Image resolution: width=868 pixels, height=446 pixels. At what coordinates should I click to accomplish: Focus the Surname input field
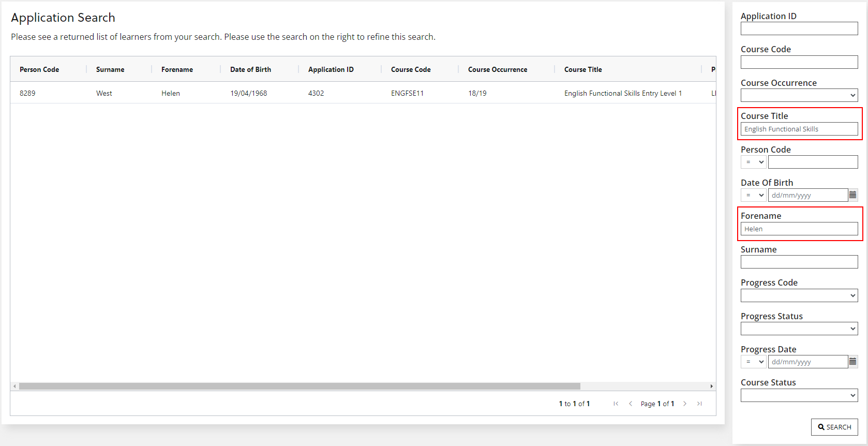799,262
